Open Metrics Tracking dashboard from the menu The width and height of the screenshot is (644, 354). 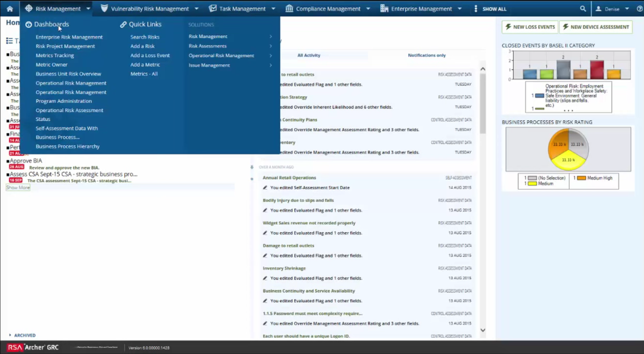click(55, 55)
